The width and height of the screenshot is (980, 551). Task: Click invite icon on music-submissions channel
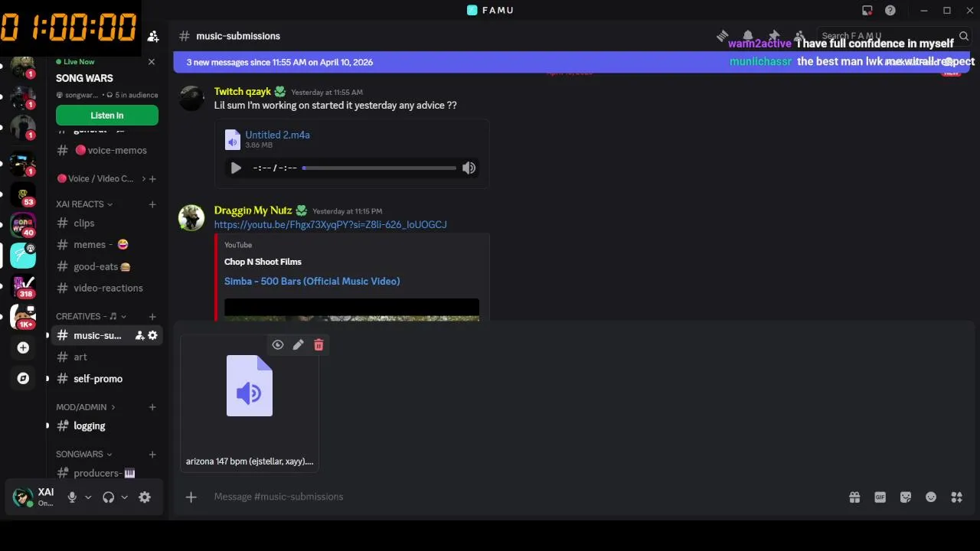(140, 335)
